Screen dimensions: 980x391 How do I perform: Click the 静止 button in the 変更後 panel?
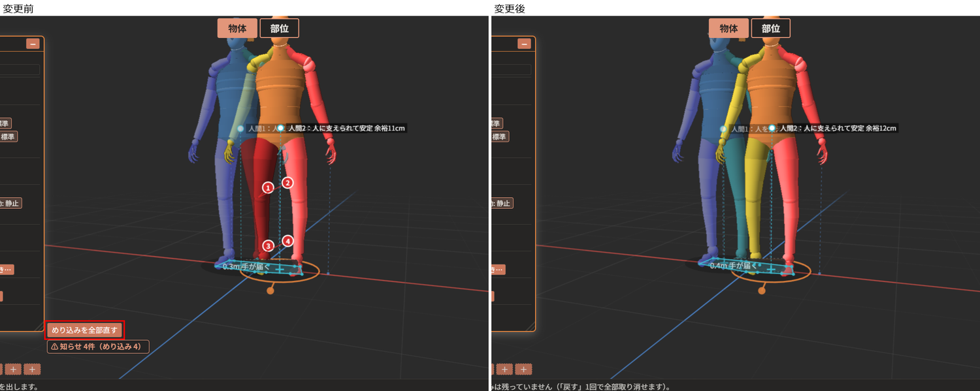coord(502,203)
